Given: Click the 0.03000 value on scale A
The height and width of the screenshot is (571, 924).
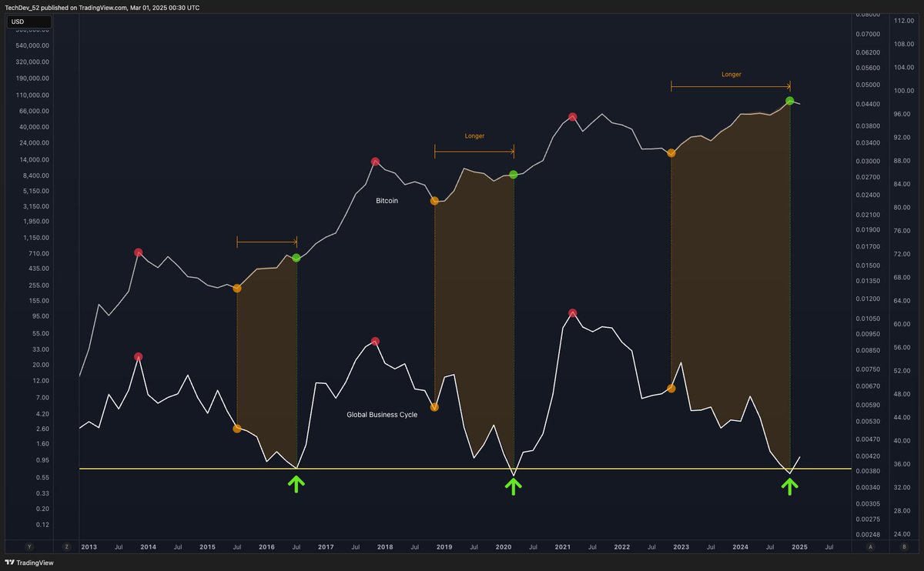Looking at the screenshot, I should tap(867, 161).
